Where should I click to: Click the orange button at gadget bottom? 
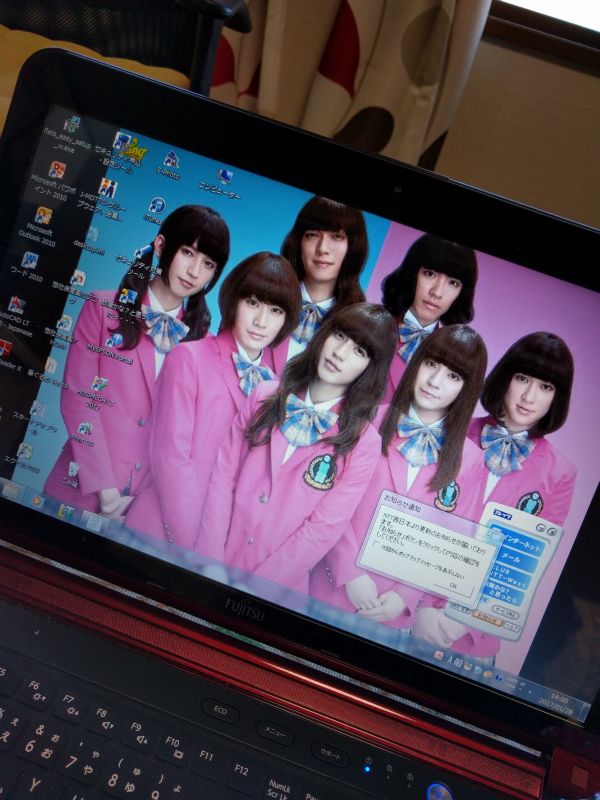(x=487, y=619)
